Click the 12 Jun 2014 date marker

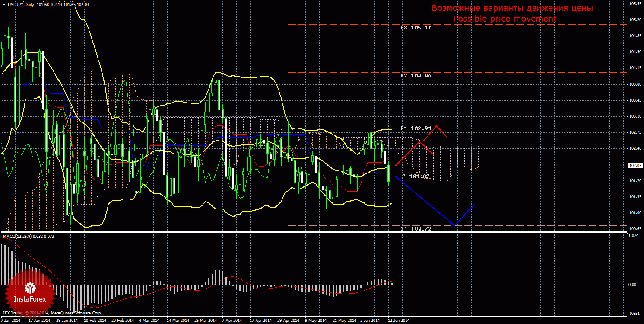[x=399, y=321]
